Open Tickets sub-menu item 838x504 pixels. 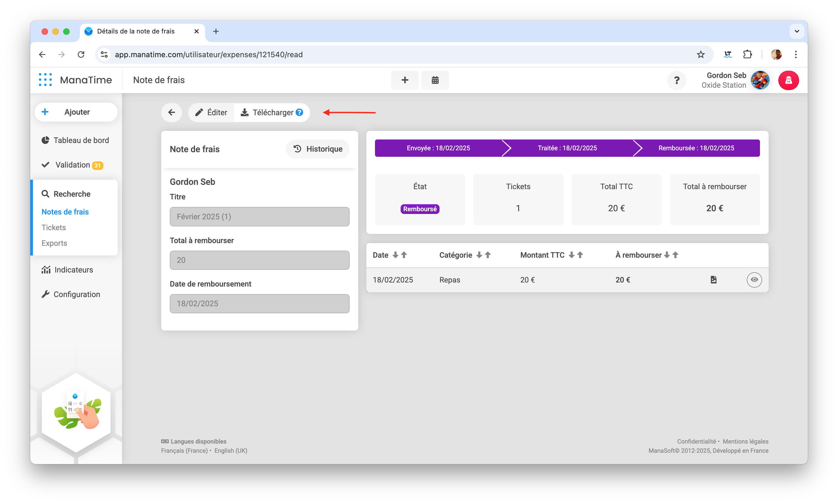pyautogui.click(x=54, y=227)
